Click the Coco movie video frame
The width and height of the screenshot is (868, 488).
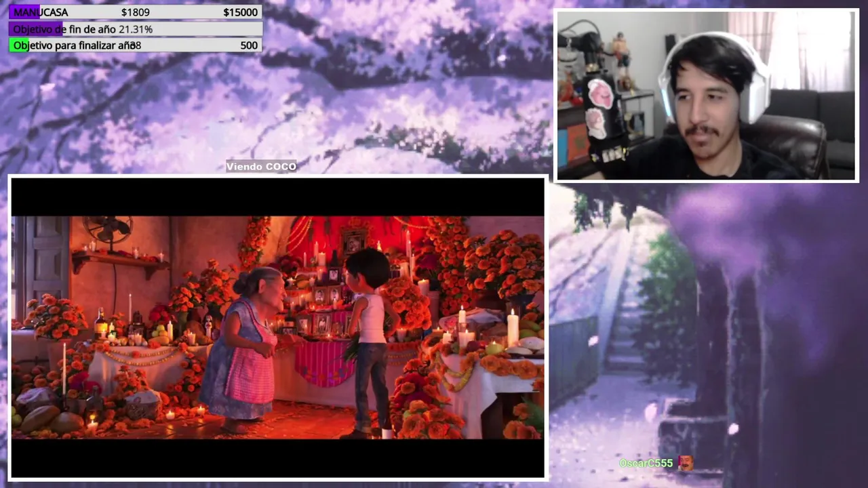pos(278,327)
